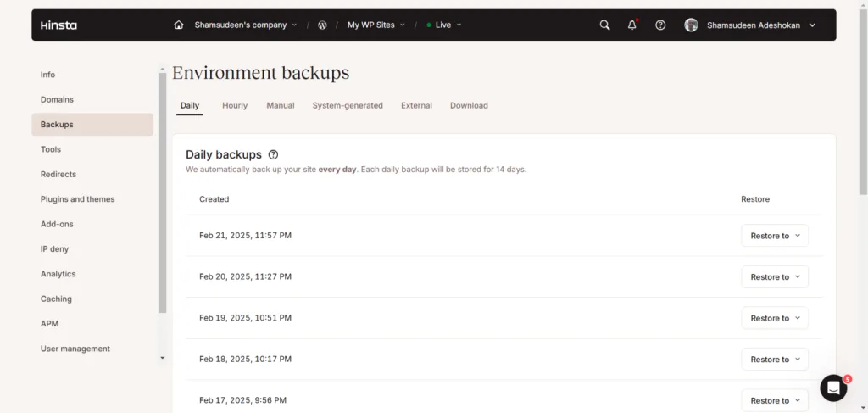Go to the Download tab

pos(469,105)
